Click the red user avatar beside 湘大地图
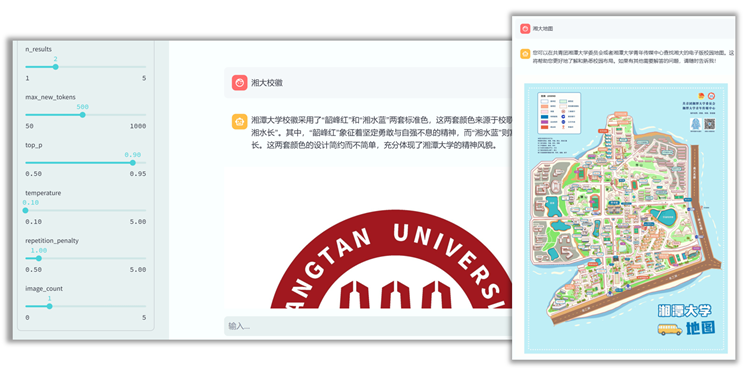Viewport: 752px width, 369px height. click(x=525, y=28)
